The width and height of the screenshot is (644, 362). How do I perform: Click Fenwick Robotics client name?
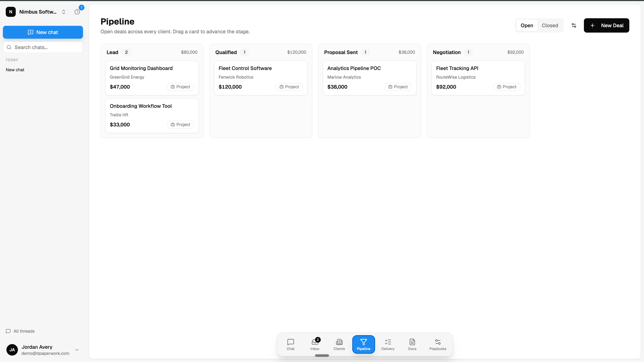[x=236, y=77]
